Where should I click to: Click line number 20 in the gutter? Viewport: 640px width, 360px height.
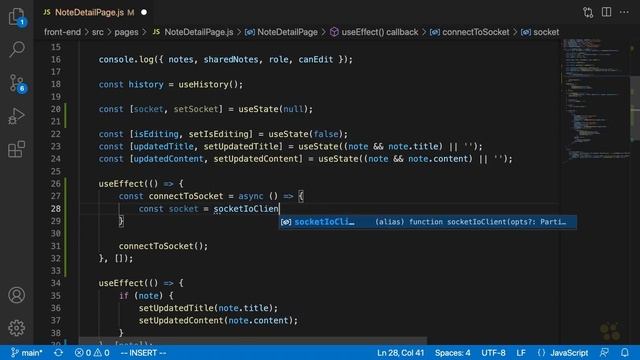56,109
